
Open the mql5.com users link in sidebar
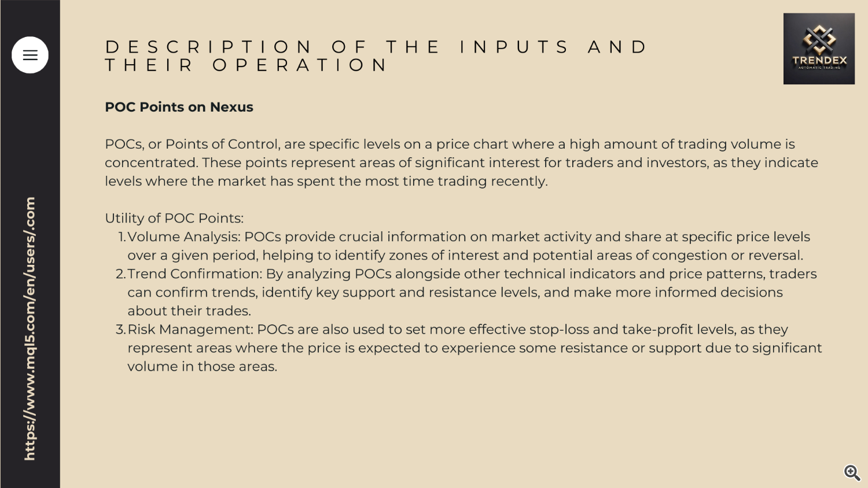(x=30, y=328)
